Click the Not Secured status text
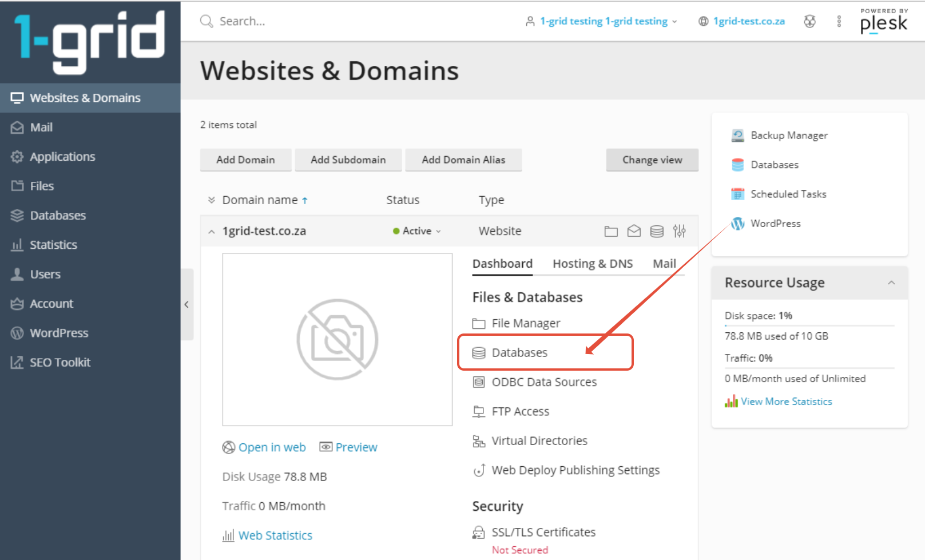The width and height of the screenshot is (925, 560). tap(520, 550)
